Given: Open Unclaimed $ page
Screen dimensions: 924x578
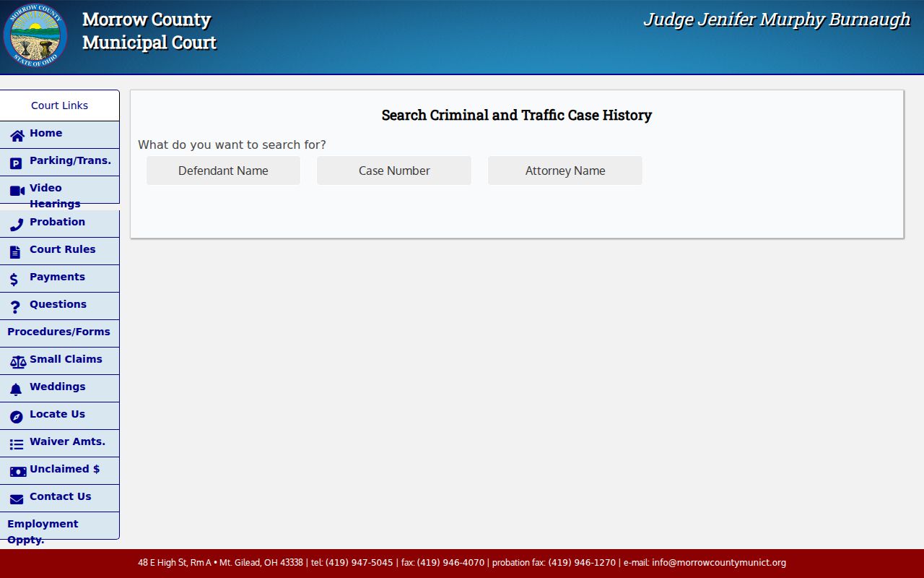Looking at the screenshot, I should tap(59, 470).
